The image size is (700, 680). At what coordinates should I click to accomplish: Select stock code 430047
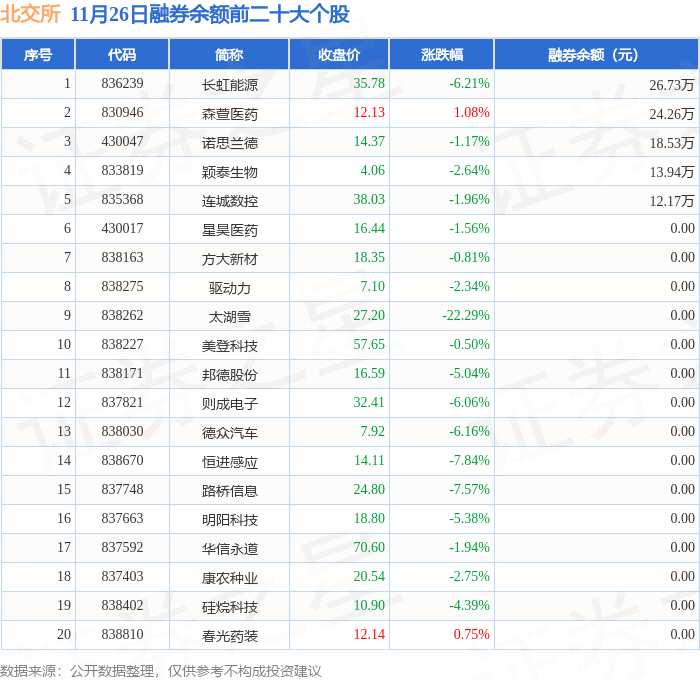122,142
